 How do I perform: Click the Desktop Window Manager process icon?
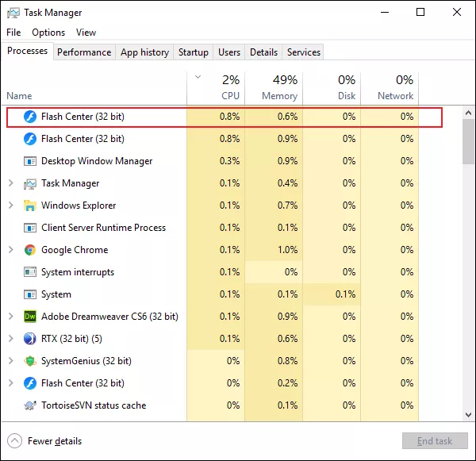pyautogui.click(x=30, y=161)
